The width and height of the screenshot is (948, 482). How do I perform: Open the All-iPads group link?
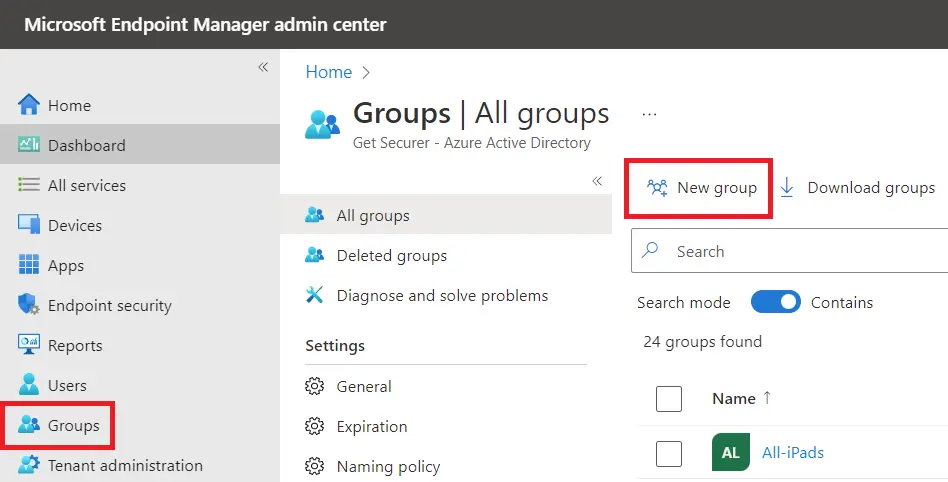[x=793, y=452]
